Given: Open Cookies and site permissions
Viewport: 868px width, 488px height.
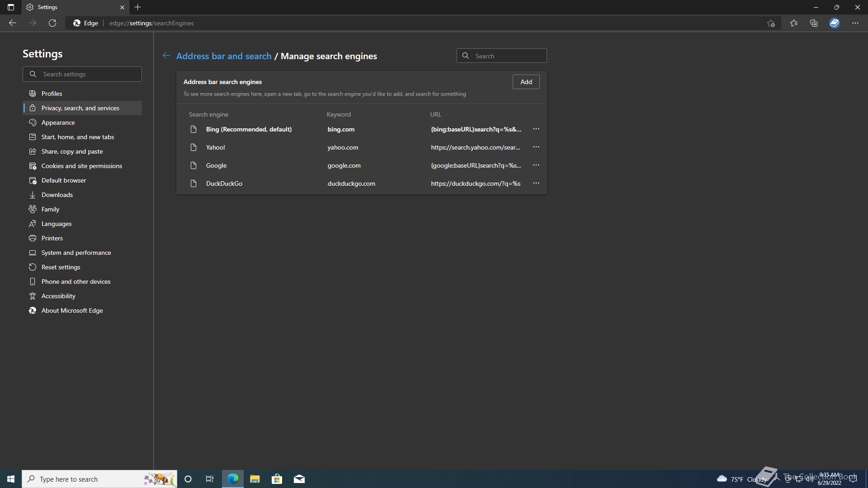Looking at the screenshot, I should [x=82, y=166].
